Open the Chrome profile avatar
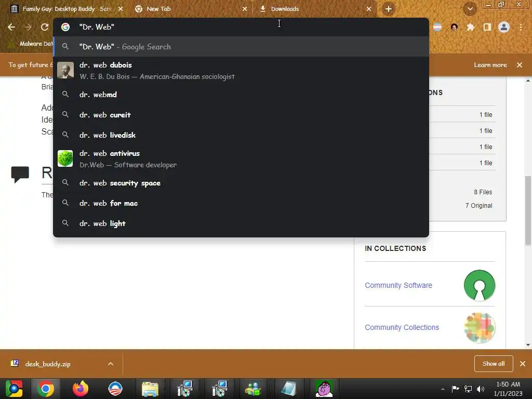The height and width of the screenshot is (399, 532). [x=504, y=27]
